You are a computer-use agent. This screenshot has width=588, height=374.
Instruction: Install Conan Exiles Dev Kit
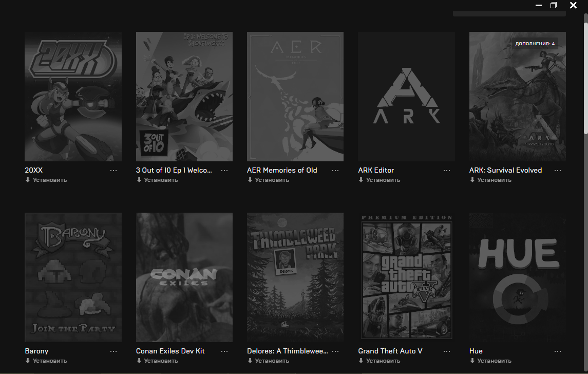pos(157,361)
